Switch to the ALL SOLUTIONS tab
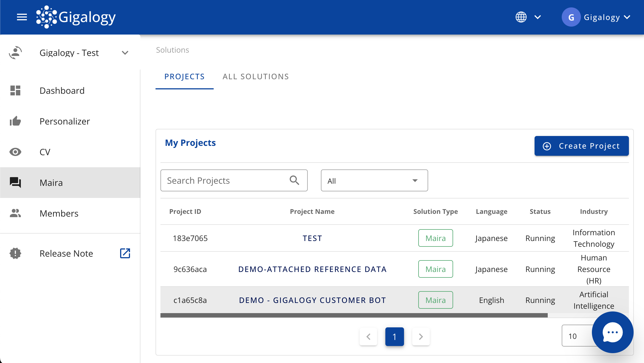 (x=256, y=76)
